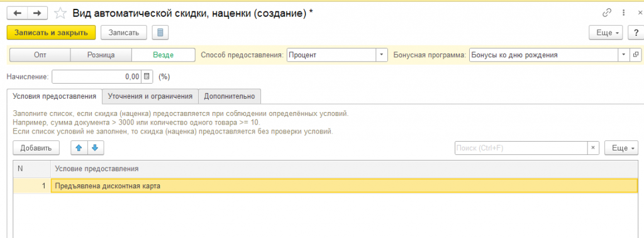Image resolution: width=644 pixels, height=238 pixels.
Task: Open the selected Бонусная программа item
Action: (x=636, y=55)
